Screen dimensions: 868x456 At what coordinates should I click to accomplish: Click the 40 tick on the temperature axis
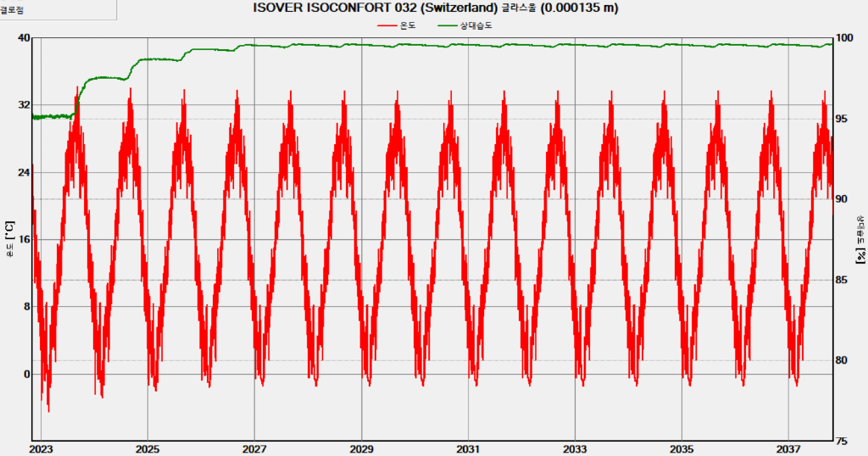pos(23,38)
